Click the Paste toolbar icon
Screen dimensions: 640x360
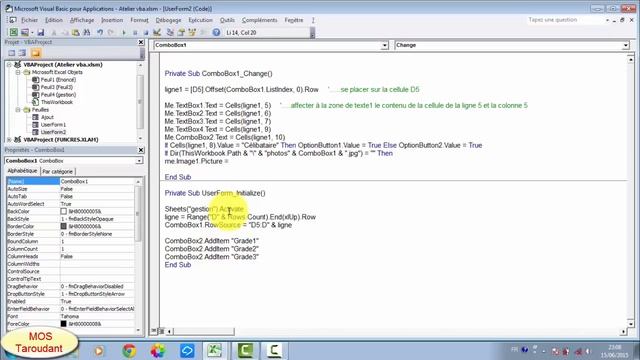click(x=76, y=32)
